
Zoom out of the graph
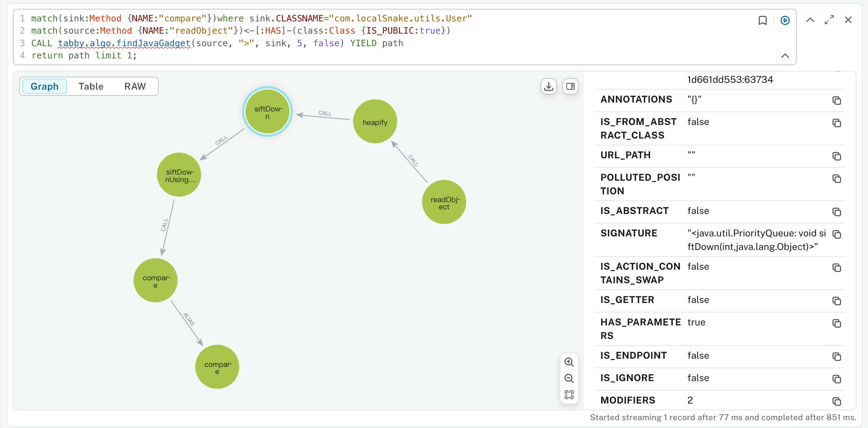point(569,378)
